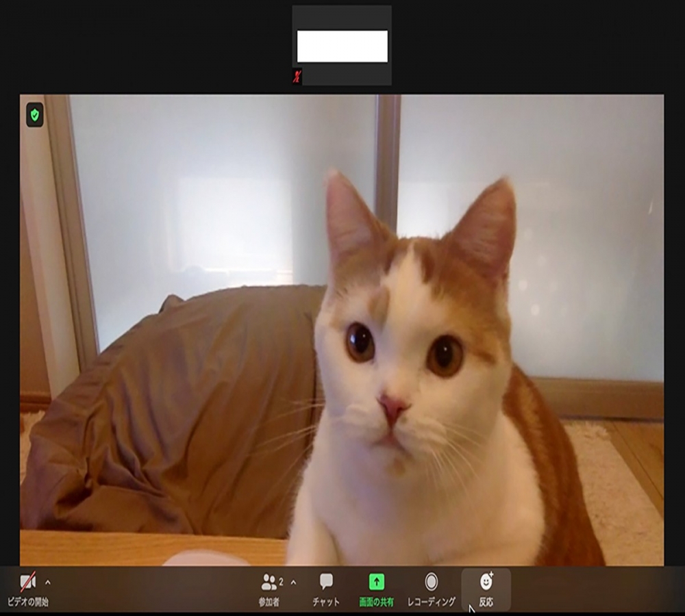Click the red muted microphone icon
The width and height of the screenshot is (685, 616).
(x=297, y=77)
